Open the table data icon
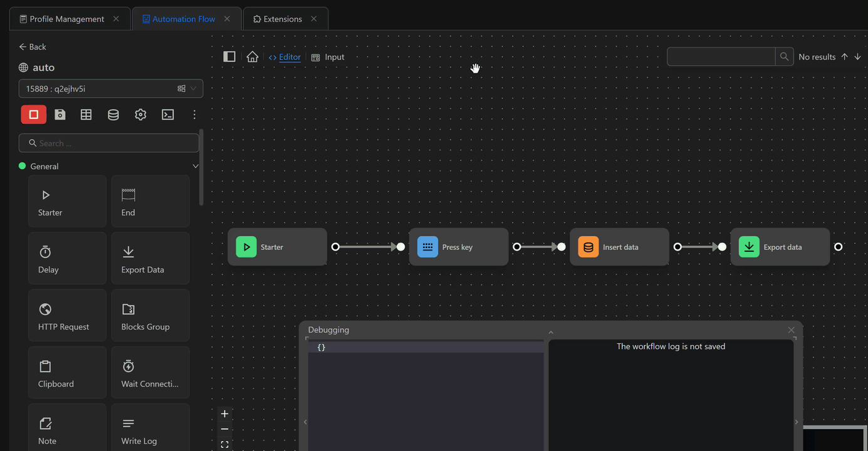868x451 pixels. tap(86, 115)
